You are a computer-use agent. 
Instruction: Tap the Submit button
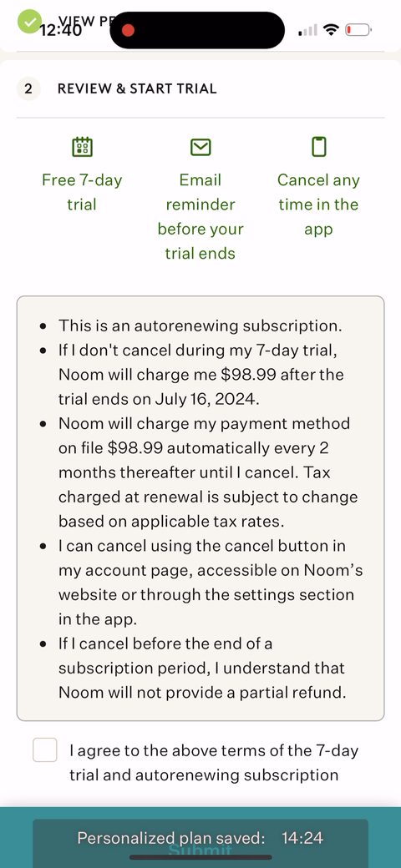point(200,851)
